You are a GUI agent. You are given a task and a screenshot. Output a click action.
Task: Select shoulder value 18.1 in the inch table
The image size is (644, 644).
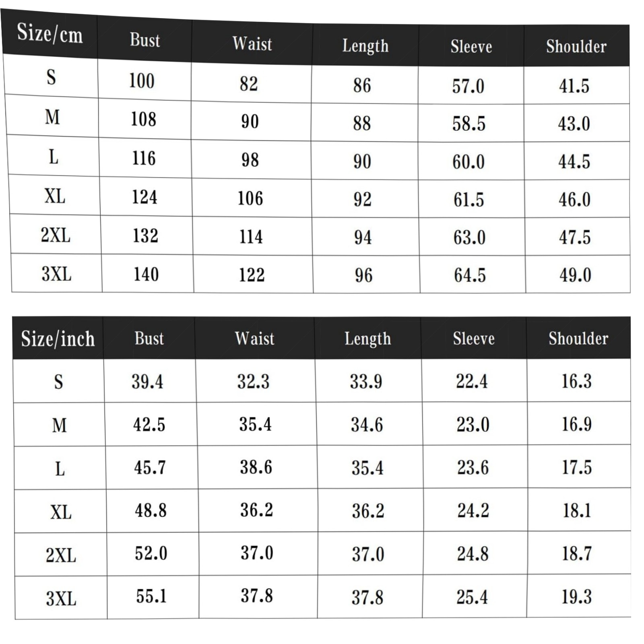click(577, 511)
